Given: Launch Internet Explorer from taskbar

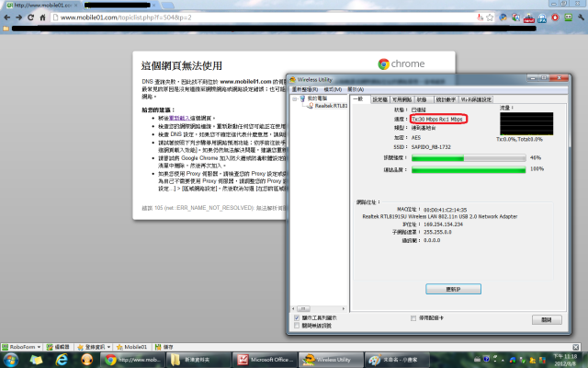Looking at the screenshot, I should pyautogui.click(x=62, y=360).
